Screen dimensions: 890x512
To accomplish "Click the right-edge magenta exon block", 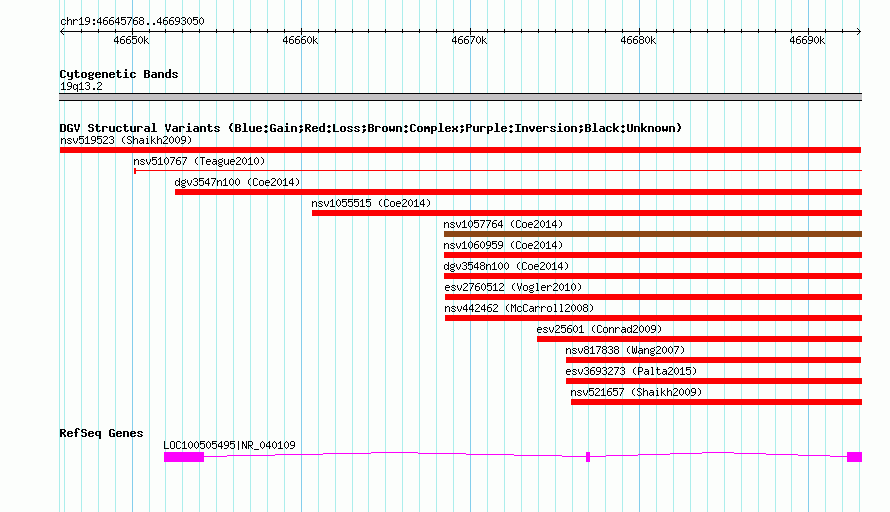I will point(854,457).
